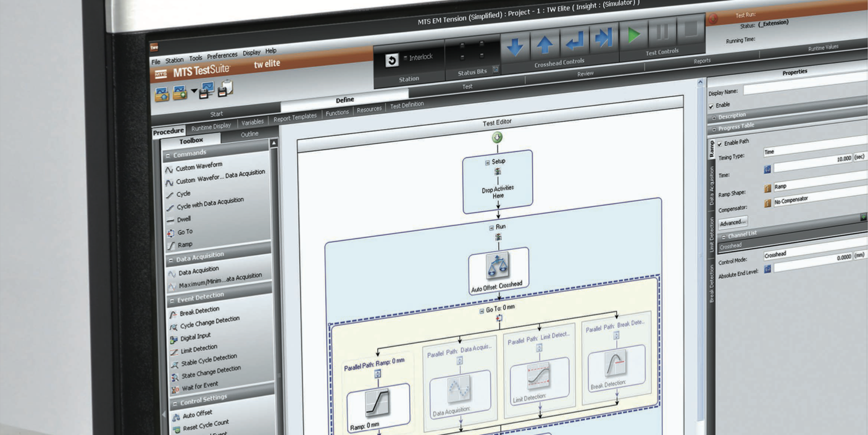Select the Custom Waveform command icon in Toolbox
The image size is (868, 435).
pyautogui.click(x=169, y=169)
